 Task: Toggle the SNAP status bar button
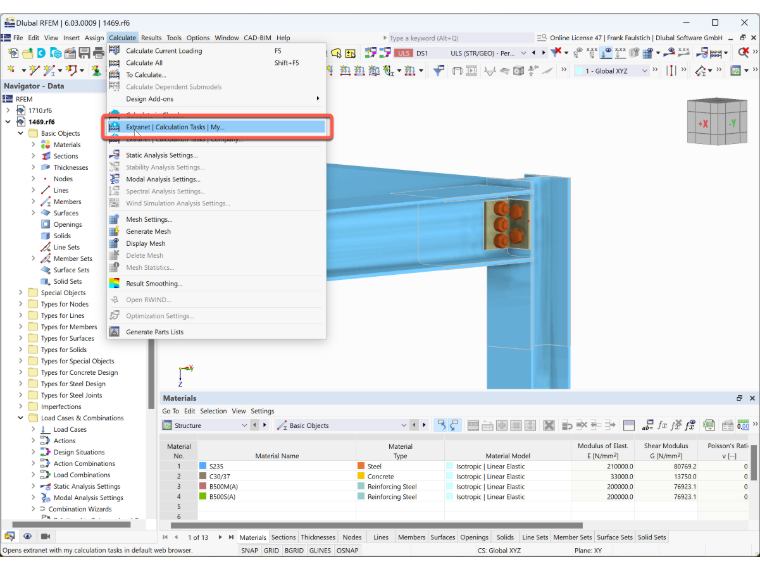(x=250, y=551)
